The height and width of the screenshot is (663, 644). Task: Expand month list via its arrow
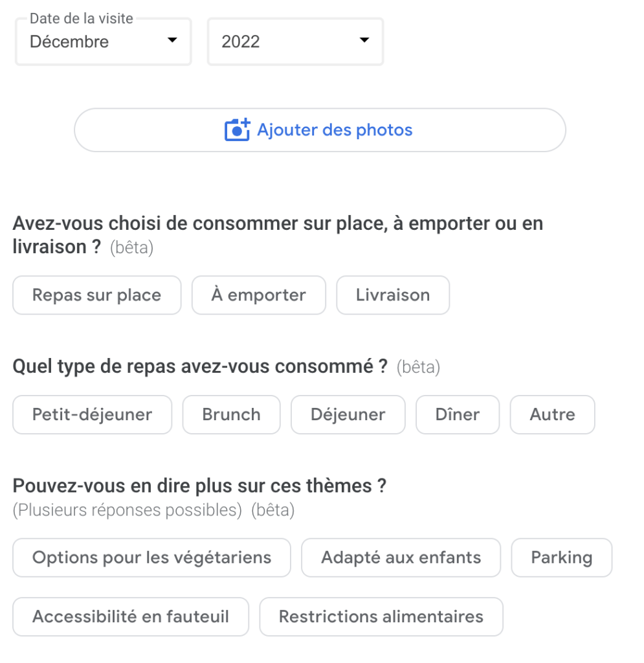(x=172, y=40)
